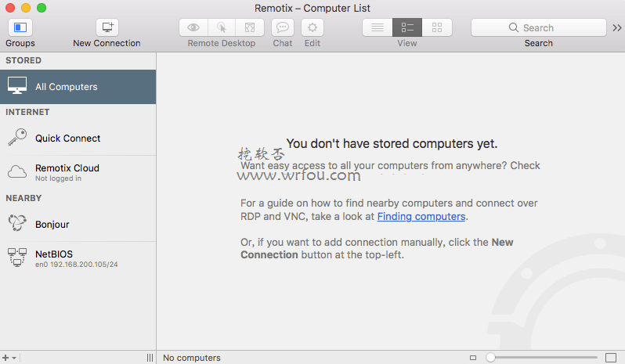Toggle the Groups sidebar button

(x=20, y=27)
